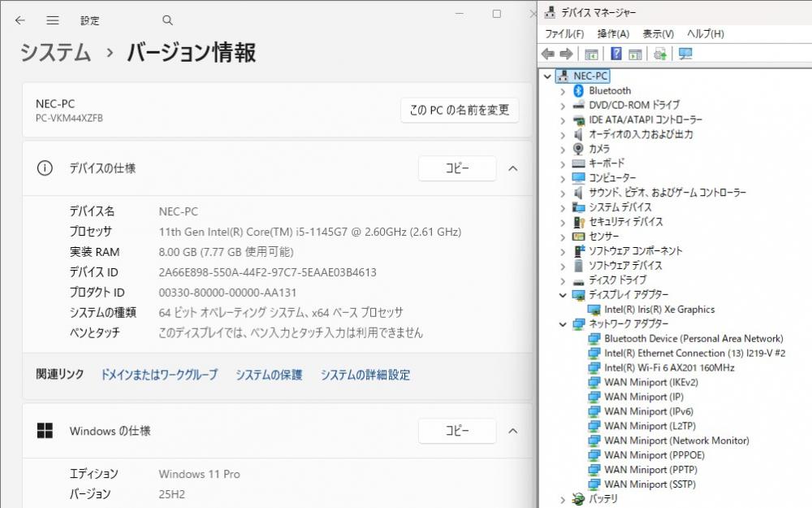Click the info icon beside デバイスの仕様
The height and width of the screenshot is (508, 812).
[45, 168]
